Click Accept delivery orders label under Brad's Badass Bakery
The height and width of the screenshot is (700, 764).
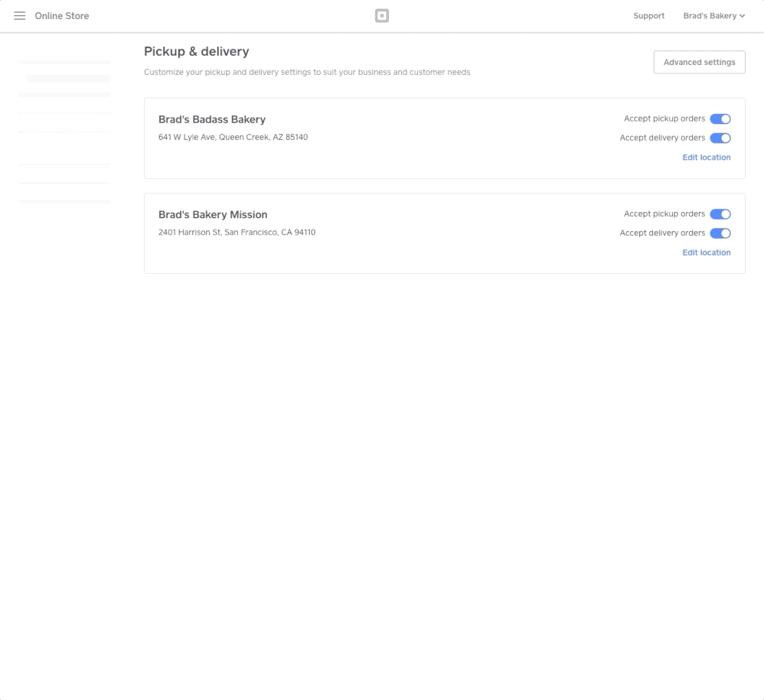[662, 138]
